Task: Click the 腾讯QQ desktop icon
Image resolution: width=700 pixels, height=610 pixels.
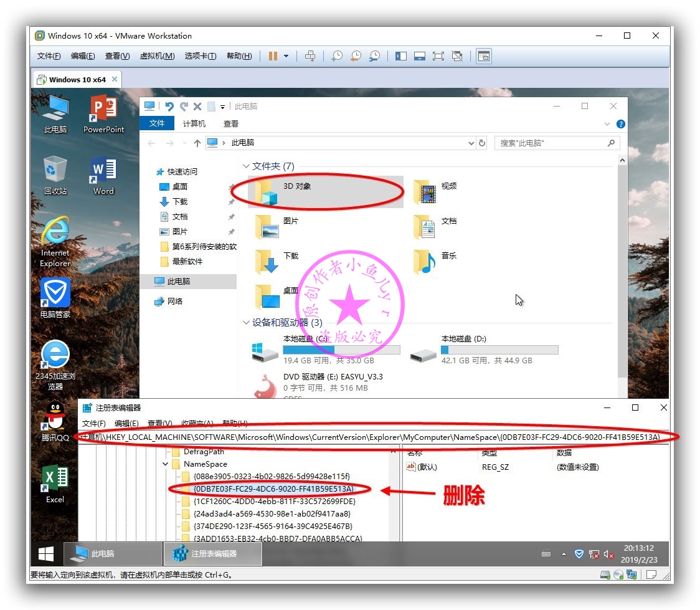Action: click(55, 422)
